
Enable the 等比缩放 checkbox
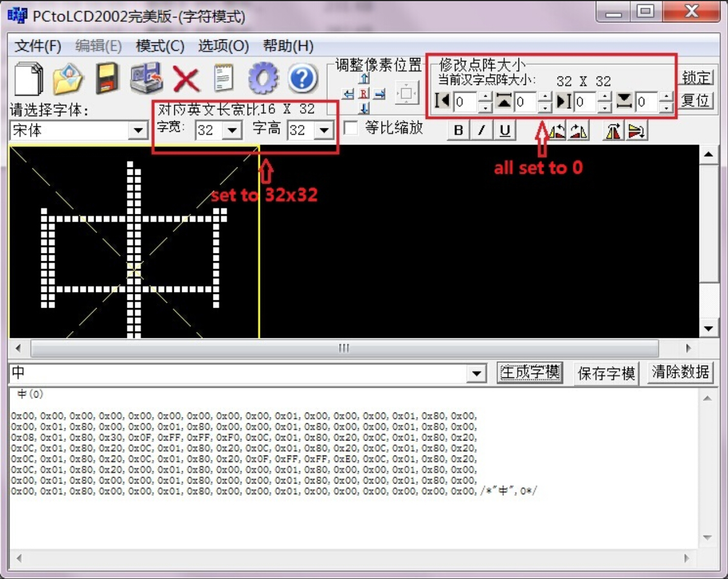[351, 128]
